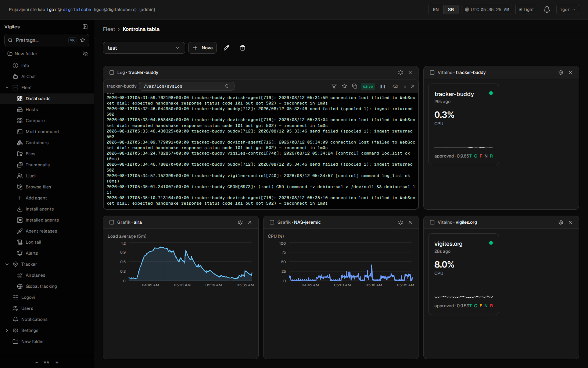Click Add agent in sidebar
This screenshot has width=588, height=368.
pyautogui.click(x=47, y=198)
